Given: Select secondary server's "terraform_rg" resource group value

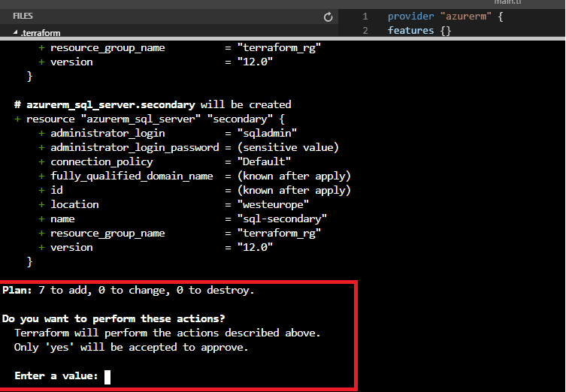Looking at the screenshot, I should (x=279, y=234).
